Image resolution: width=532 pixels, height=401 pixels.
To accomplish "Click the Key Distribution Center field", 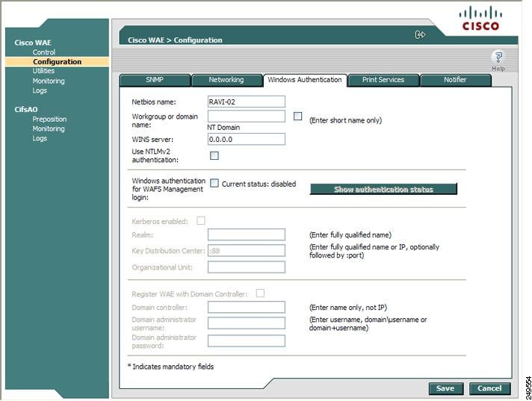I will (x=247, y=250).
